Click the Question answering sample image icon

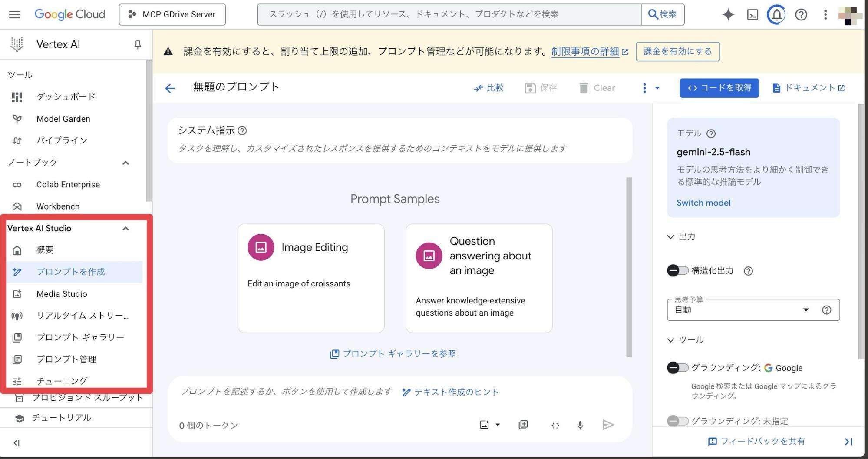tap(429, 256)
